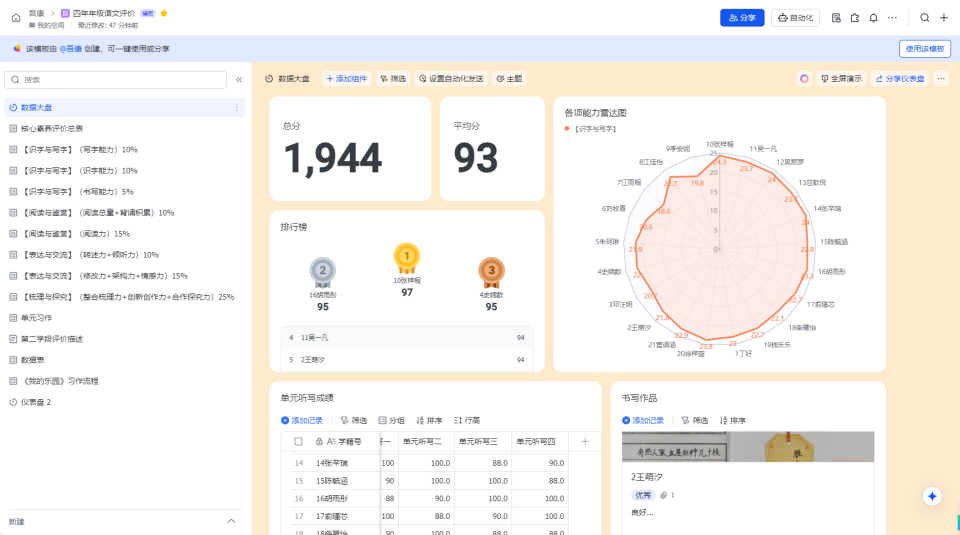The image size is (960, 535).
Task: Click the notification bell icon
Action: tap(873, 18)
